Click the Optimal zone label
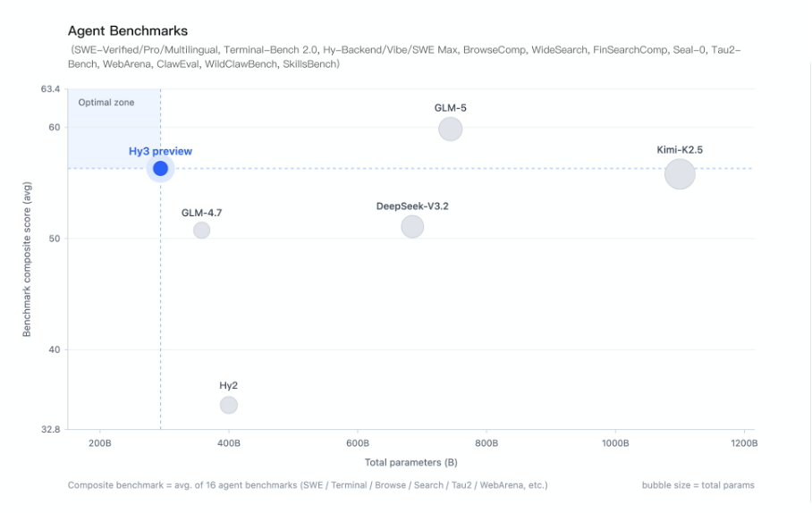Viewport: 812px width, 513px height. click(x=106, y=103)
